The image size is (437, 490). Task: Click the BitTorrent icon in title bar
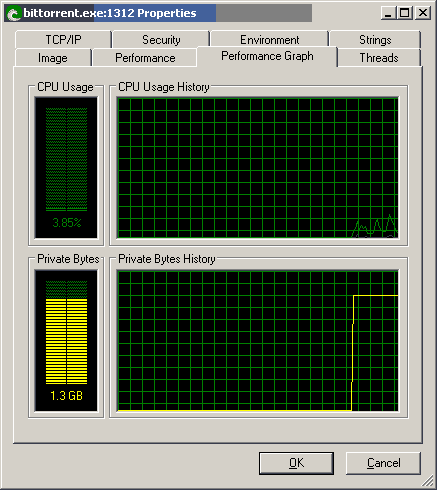tap(13, 14)
